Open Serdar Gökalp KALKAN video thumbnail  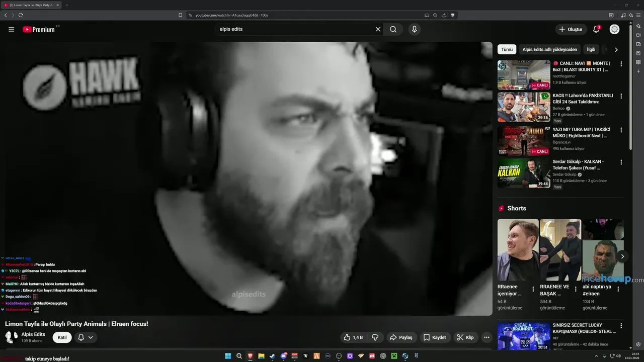point(524,173)
